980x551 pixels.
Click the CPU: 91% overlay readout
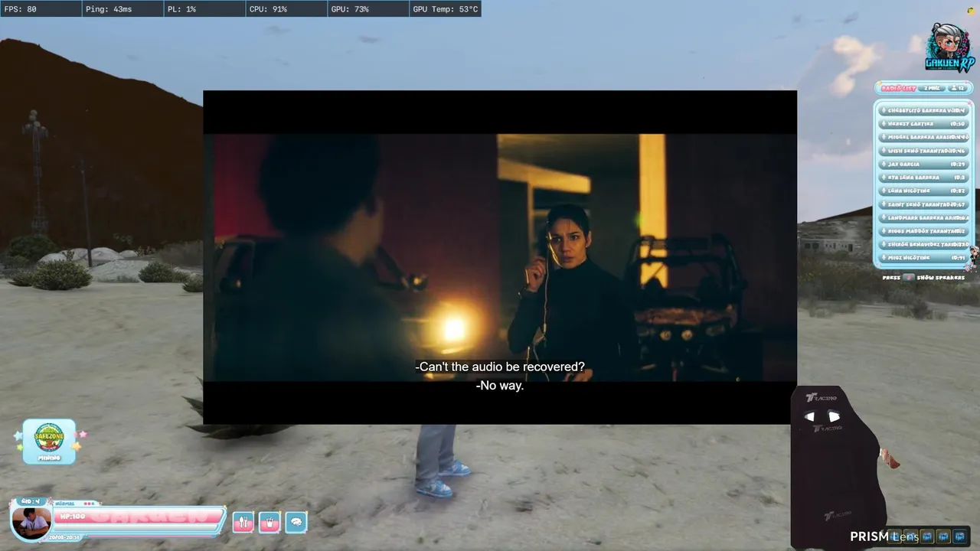(286, 9)
